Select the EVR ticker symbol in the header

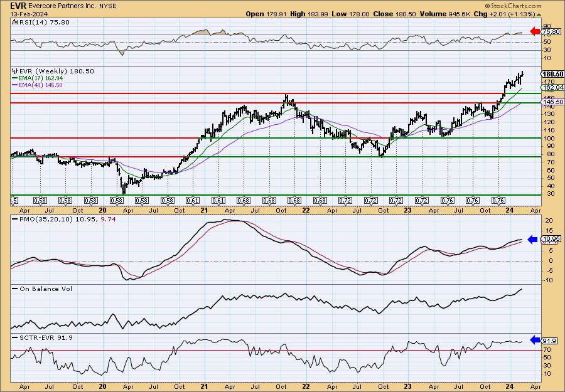coord(18,6)
